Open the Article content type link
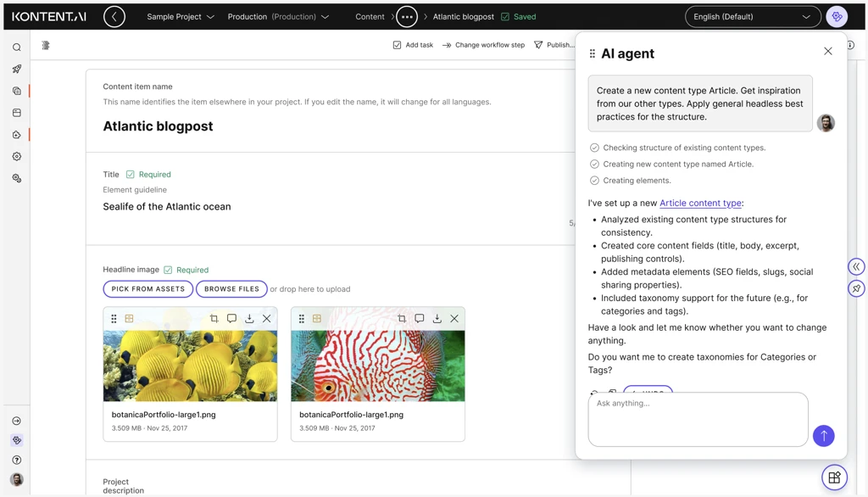Screen dimensions: 868x497 coord(700,204)
